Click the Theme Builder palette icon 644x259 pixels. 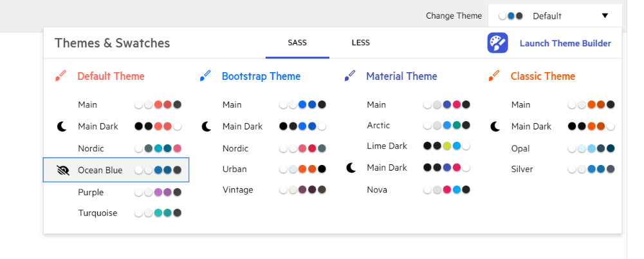[x=498, y=43]
